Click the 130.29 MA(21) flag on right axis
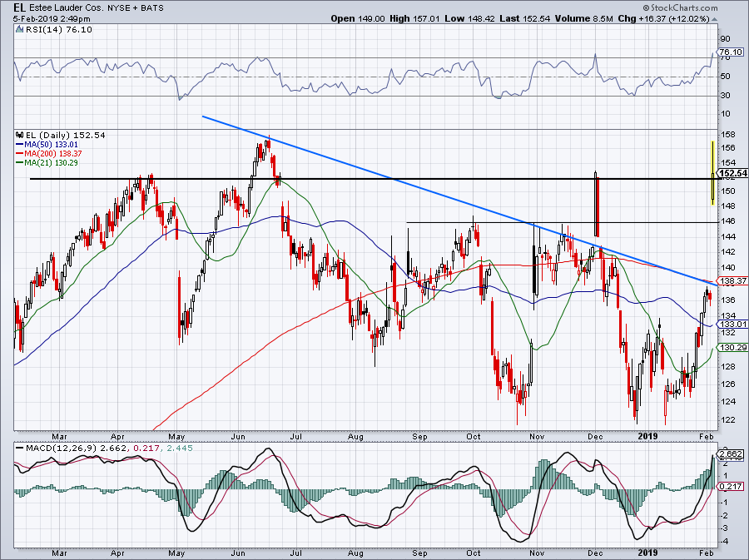 pos(732,348)
